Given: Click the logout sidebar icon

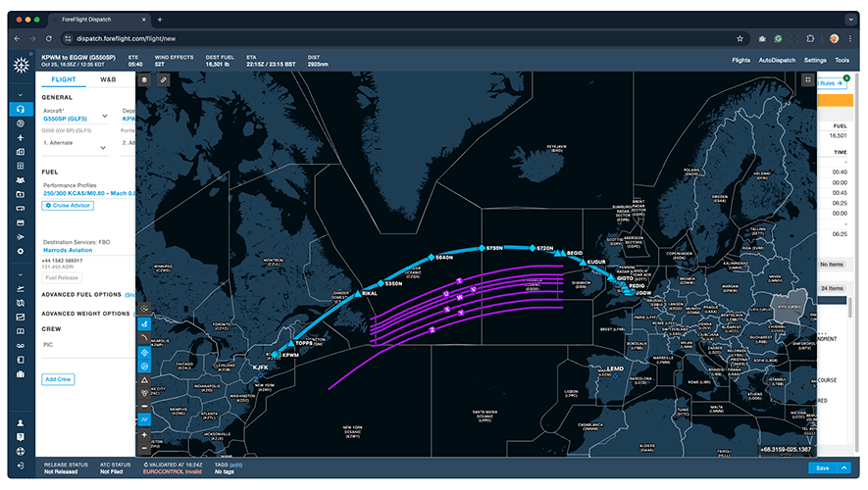Looking at the screenshot, I should click(21, 465).
